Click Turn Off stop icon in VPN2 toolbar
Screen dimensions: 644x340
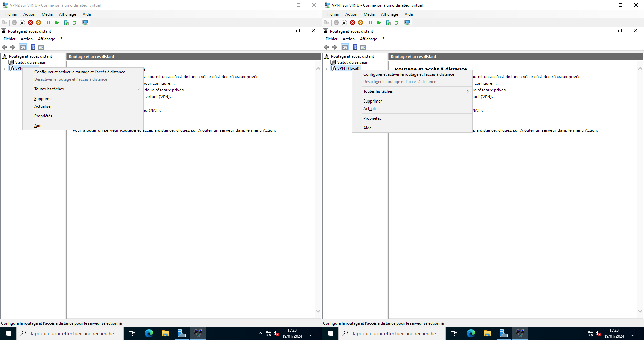tap(22, 23)
